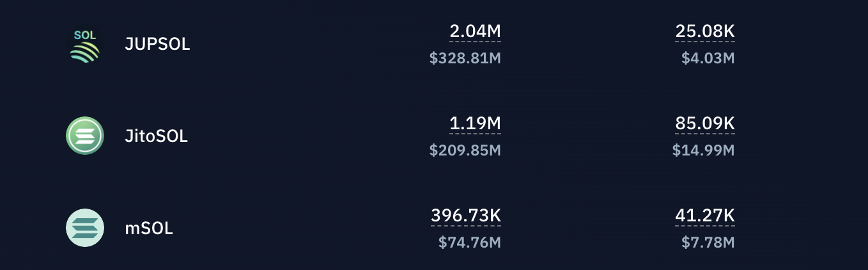Click the JitoSOL token icon
This screenshot has width=868, height=270.
point(85,136)
